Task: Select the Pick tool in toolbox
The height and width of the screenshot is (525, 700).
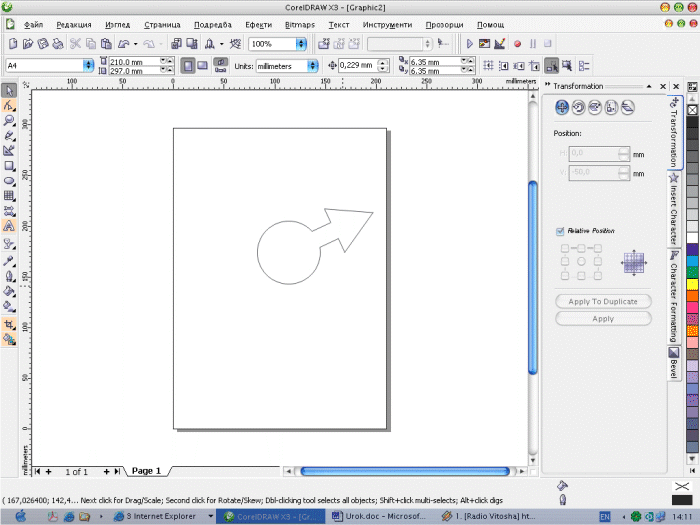Action: (9, 91)
